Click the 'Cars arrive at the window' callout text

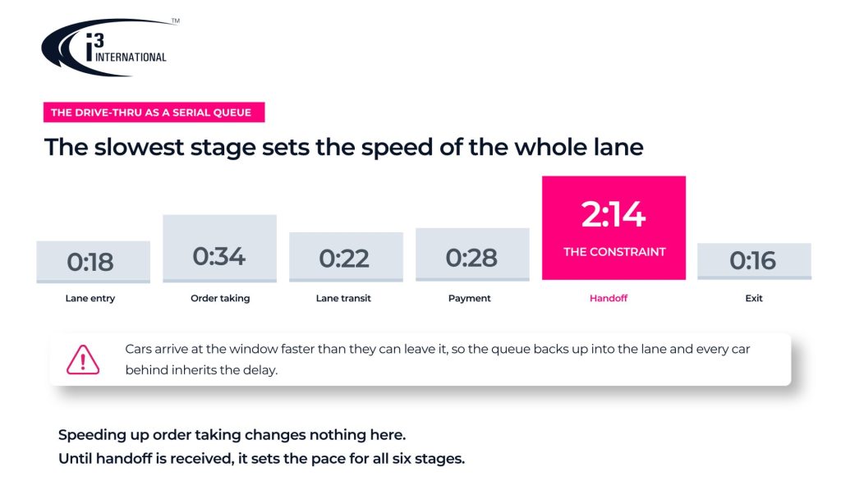[x=437, y=360]
